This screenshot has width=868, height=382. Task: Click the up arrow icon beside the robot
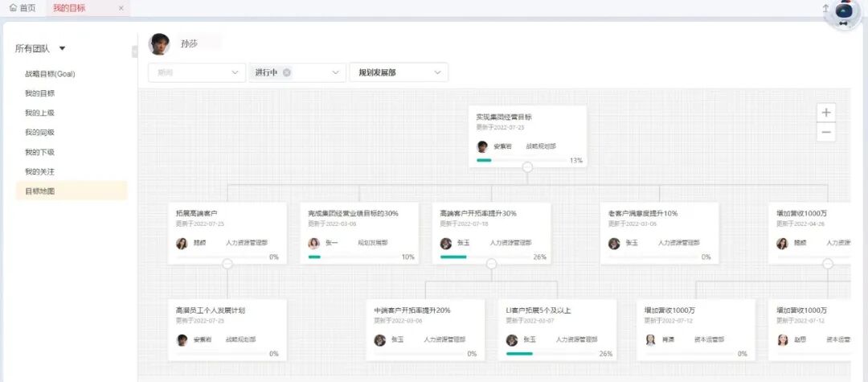tap(825, 8)
